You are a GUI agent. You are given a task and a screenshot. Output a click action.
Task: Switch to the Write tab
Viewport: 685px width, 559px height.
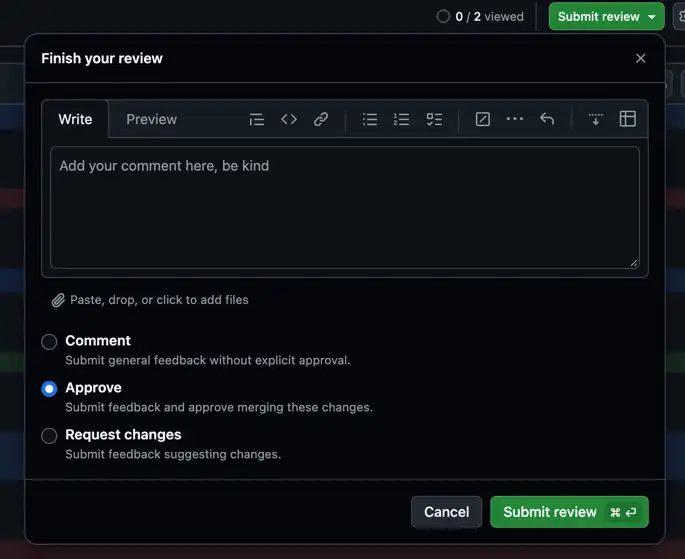click(x=75, y=119)
